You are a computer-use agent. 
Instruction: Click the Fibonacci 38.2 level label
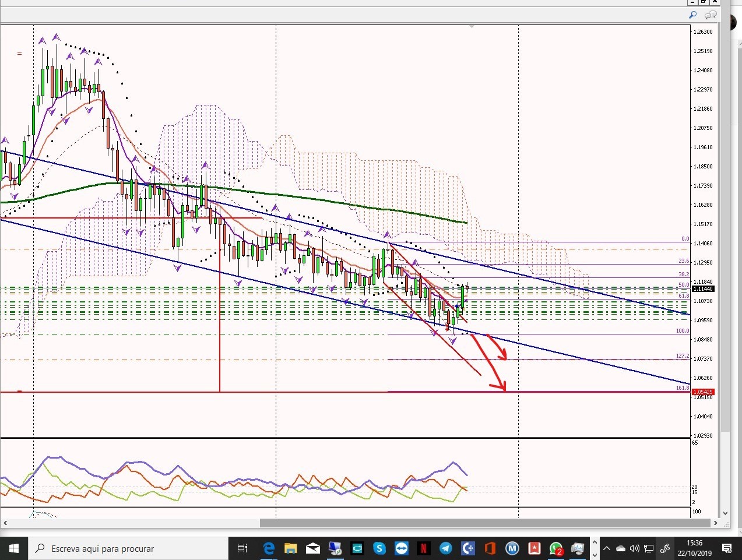pyautogui.click(x=684, y=274)
